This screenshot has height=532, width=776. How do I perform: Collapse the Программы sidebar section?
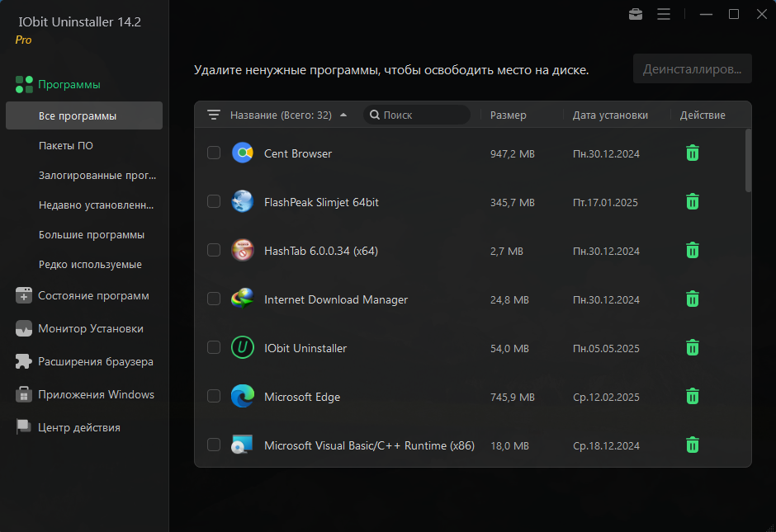click(x=69, y=84)
